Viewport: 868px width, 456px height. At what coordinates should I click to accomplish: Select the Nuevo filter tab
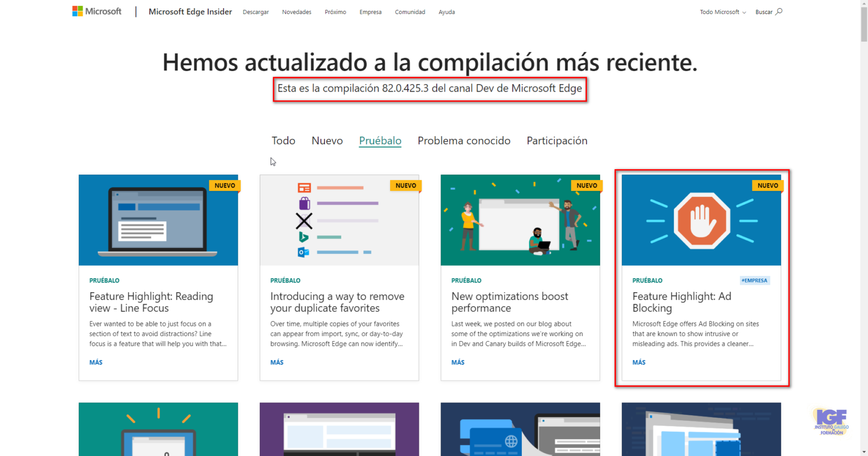click(x=327, y=141)
